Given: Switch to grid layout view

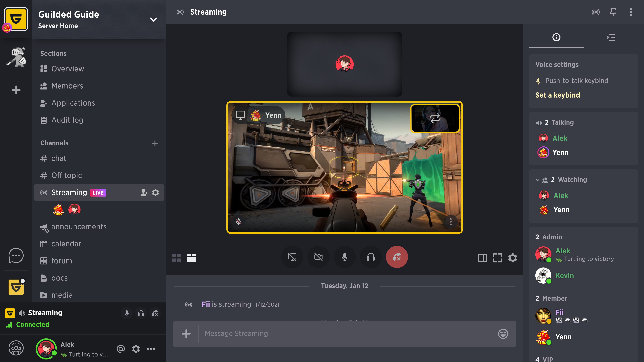Looking at the screenshot, I should 176,258.
